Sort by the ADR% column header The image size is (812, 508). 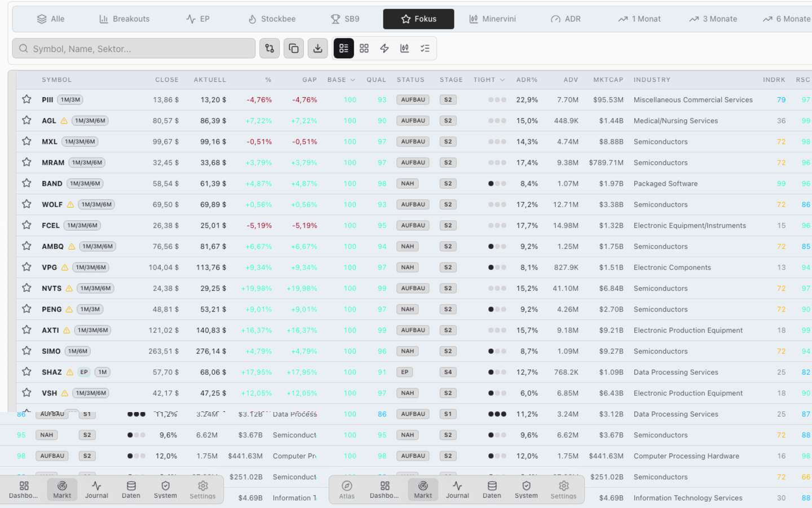pos(527,80)
